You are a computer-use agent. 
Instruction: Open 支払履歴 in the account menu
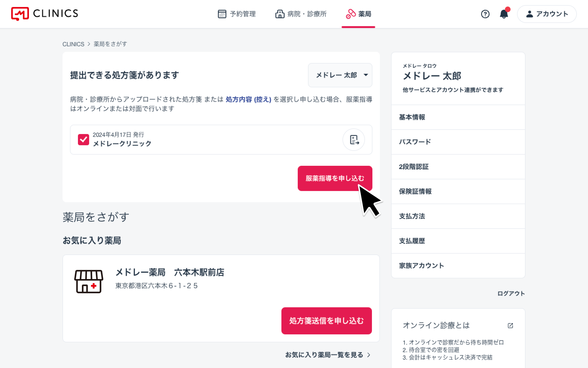(x=458, y=241)
